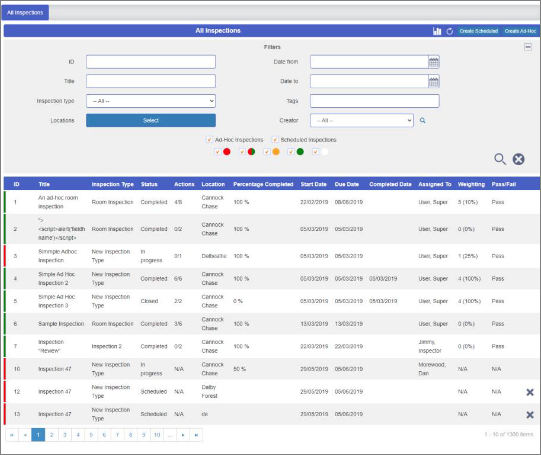This screenshot has width=541, height=455.
Task: Uncheck the red status checkbox
Action: tap(217, 152)
